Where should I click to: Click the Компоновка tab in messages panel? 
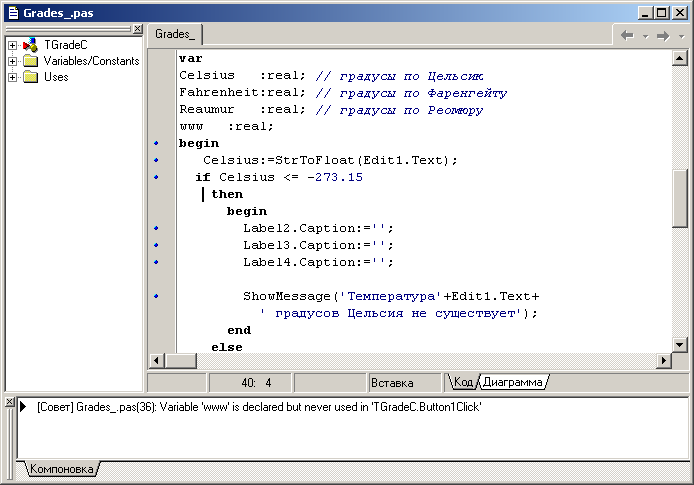(x=62, y=468)
